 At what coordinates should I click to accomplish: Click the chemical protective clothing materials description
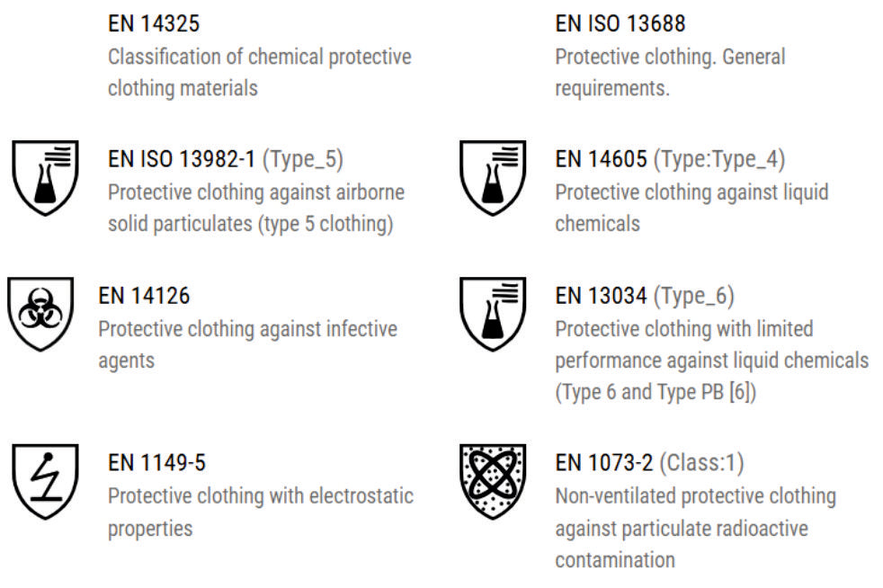[x=259, y=73]
